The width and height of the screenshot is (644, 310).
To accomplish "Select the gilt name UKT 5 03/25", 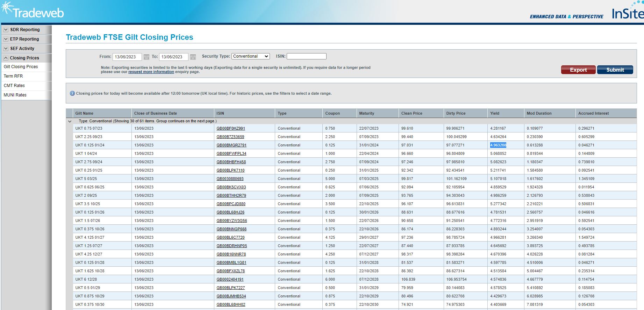I will point(86,179).
